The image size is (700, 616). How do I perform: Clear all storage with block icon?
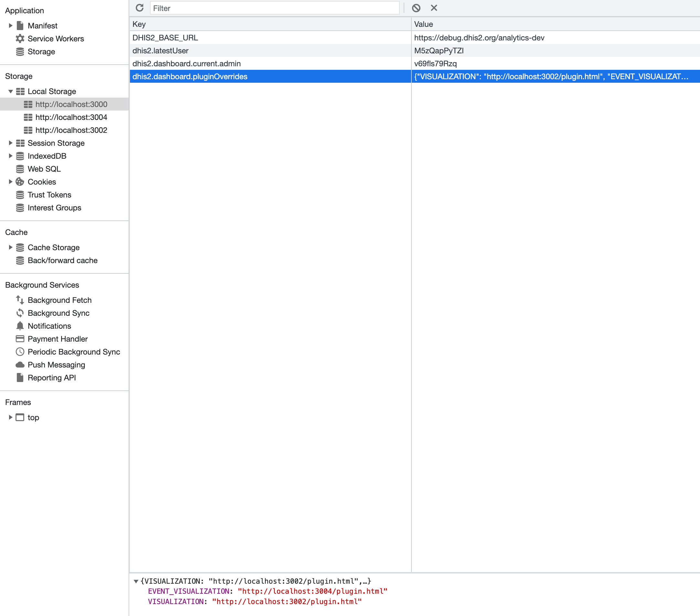[x=416, y=7]
